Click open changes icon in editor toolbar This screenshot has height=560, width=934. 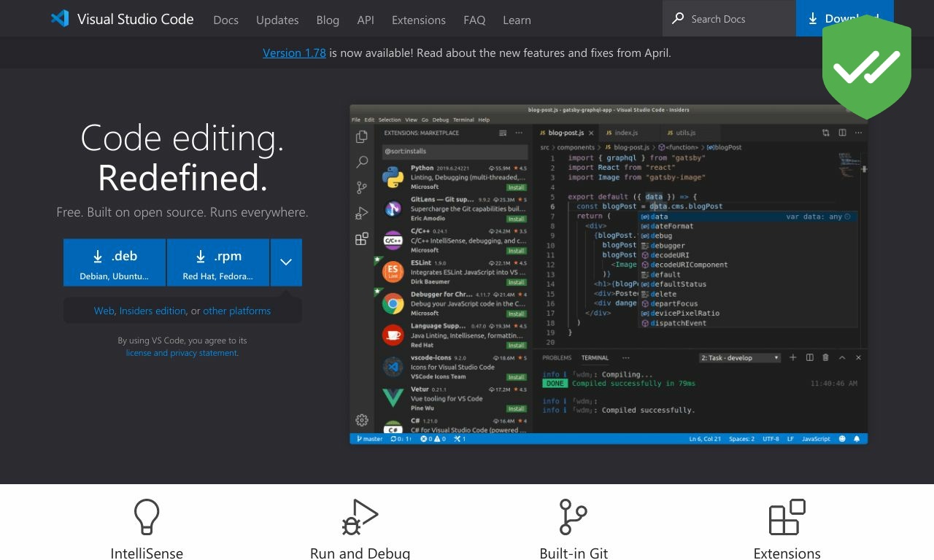pyautogui.click(x=826, y=133)
